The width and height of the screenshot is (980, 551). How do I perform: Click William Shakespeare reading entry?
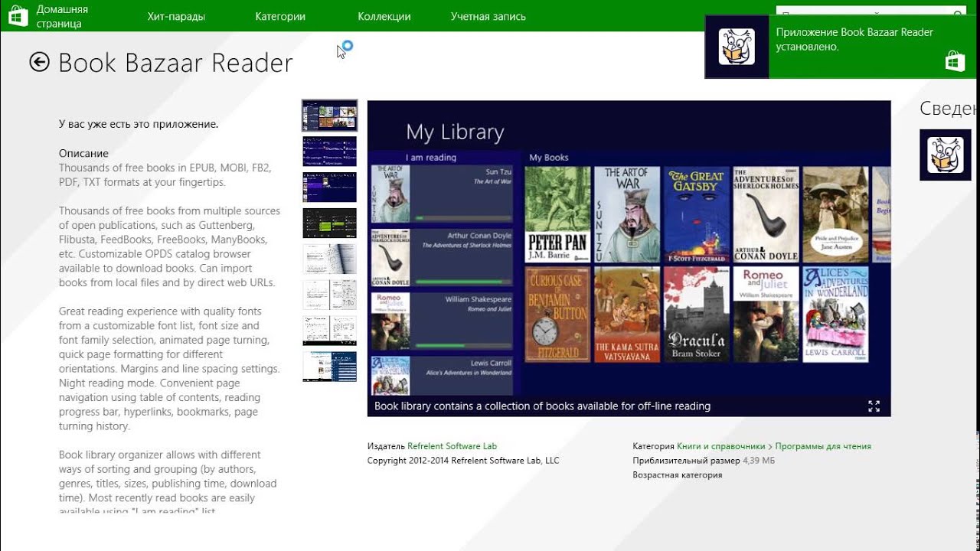click(x=442, y=321)
